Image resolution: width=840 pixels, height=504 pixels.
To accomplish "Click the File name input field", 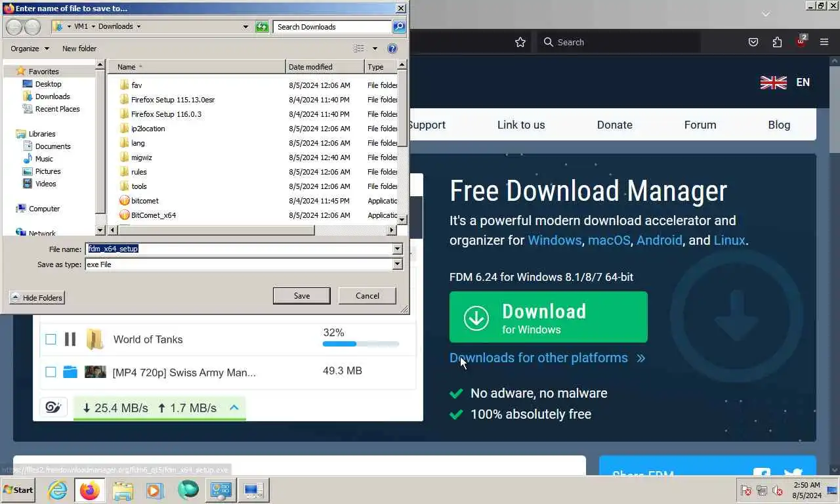I will coord(240,249).
